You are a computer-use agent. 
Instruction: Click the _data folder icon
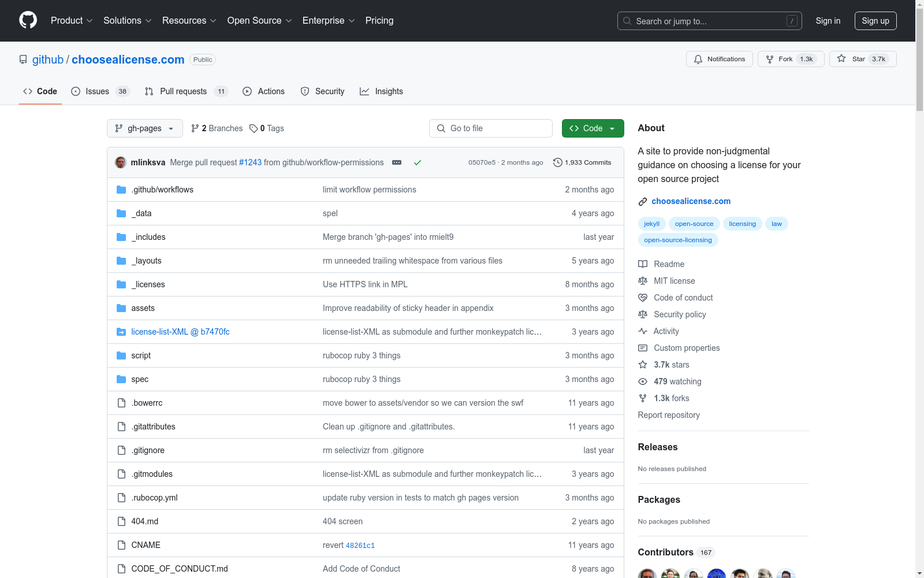pos(121,213)
